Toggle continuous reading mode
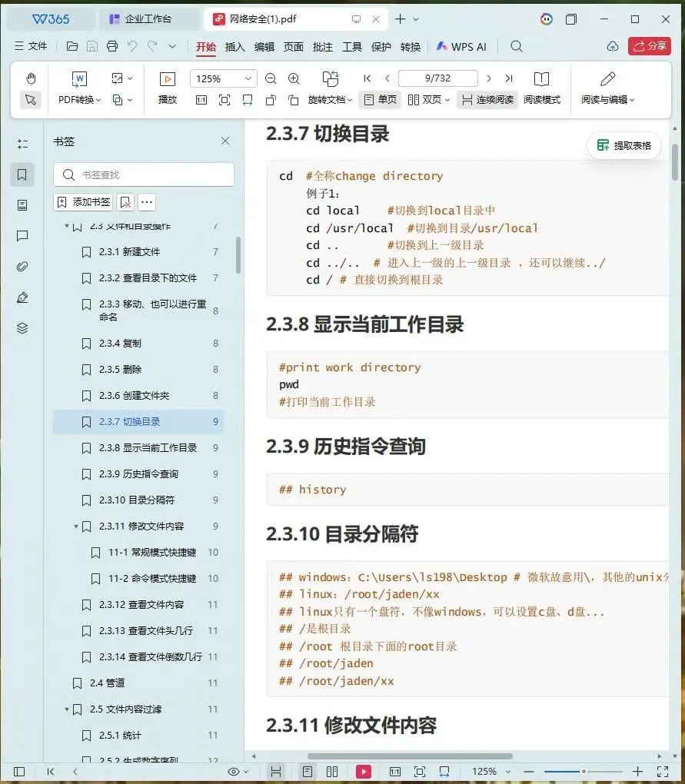 coord(487,100)
